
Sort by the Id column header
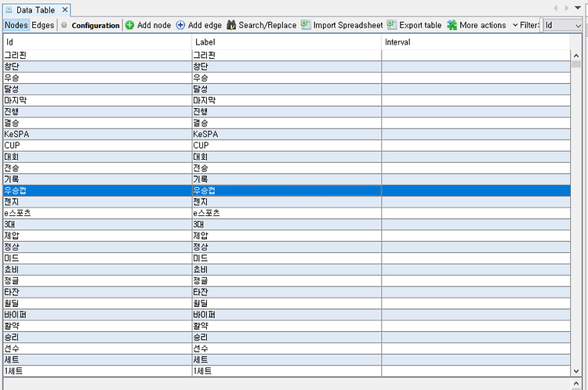[97, 42]
